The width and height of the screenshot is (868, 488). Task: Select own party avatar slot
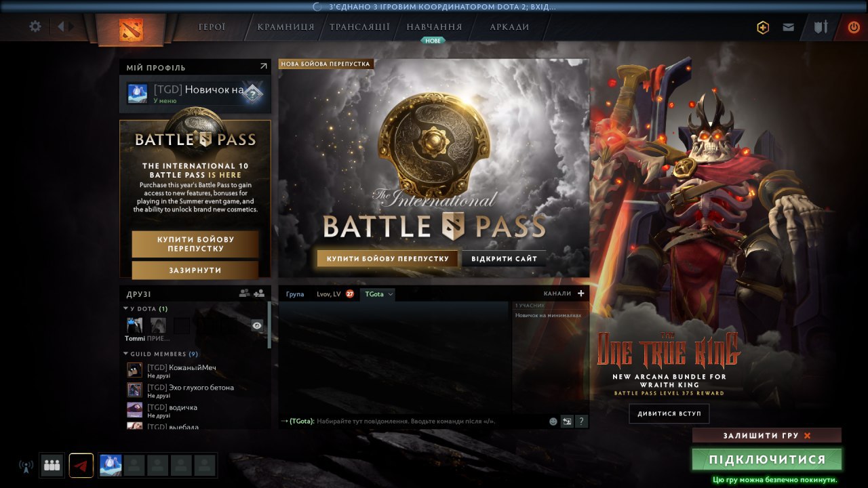coord(111,465)
